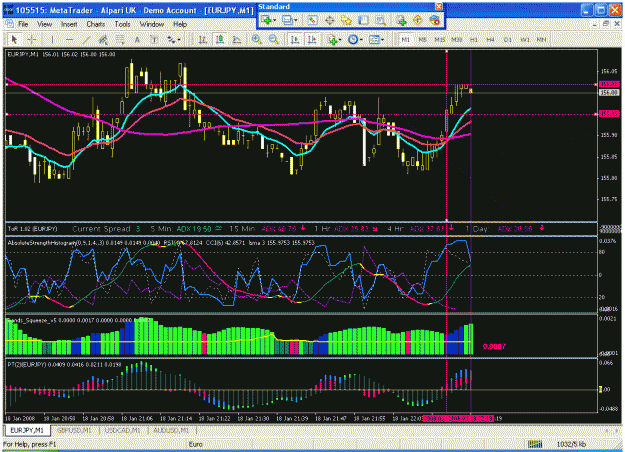
Task: Click the '1032/5 kb' traffic status
Action: [572, 444]
